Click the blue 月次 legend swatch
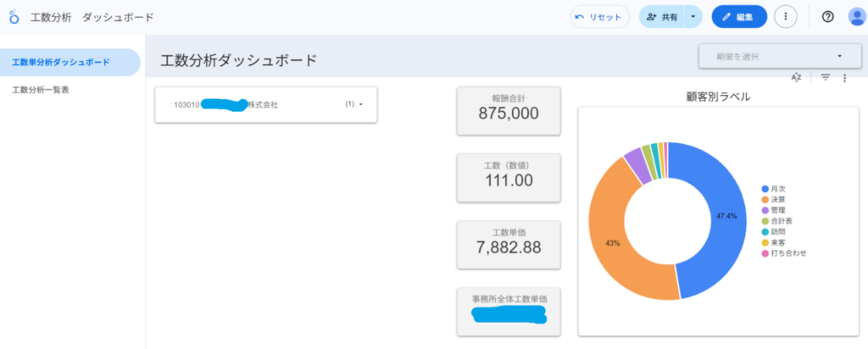Screen dimensions: 868x349 tap(765, 188)
